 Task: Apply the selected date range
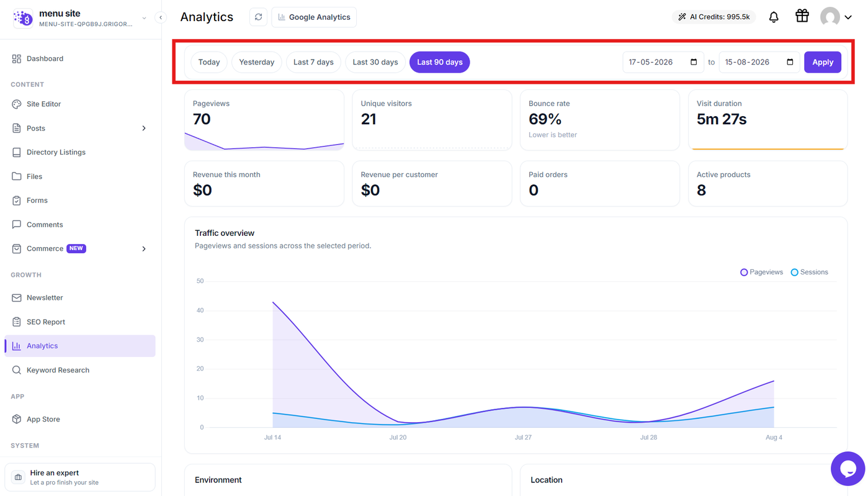[x=823, y=62]
